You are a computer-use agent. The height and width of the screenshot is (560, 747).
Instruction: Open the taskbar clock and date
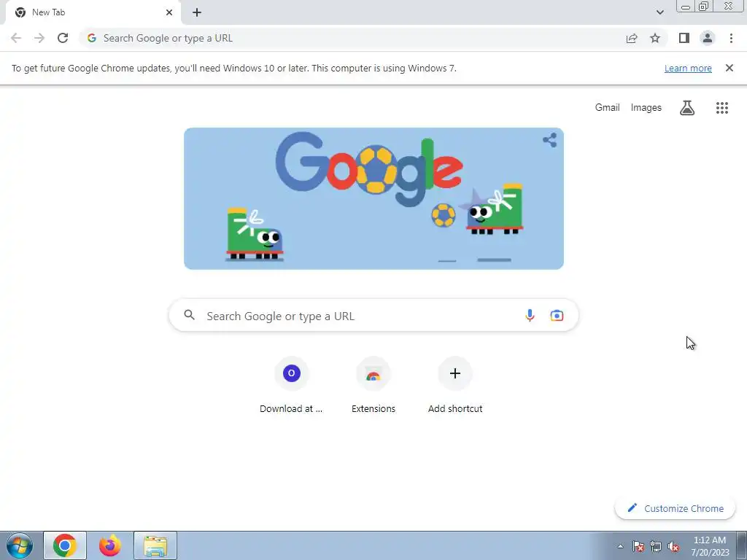pos(710,546)
